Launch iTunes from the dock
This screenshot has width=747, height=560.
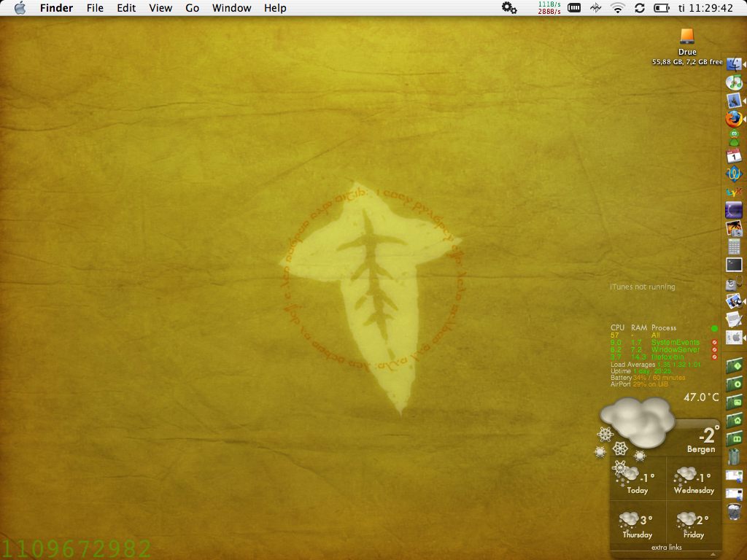click(734, 82)
